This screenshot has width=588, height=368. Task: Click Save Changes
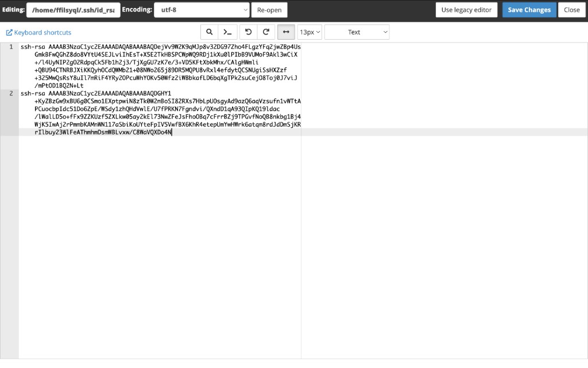(x=529, y=10)
